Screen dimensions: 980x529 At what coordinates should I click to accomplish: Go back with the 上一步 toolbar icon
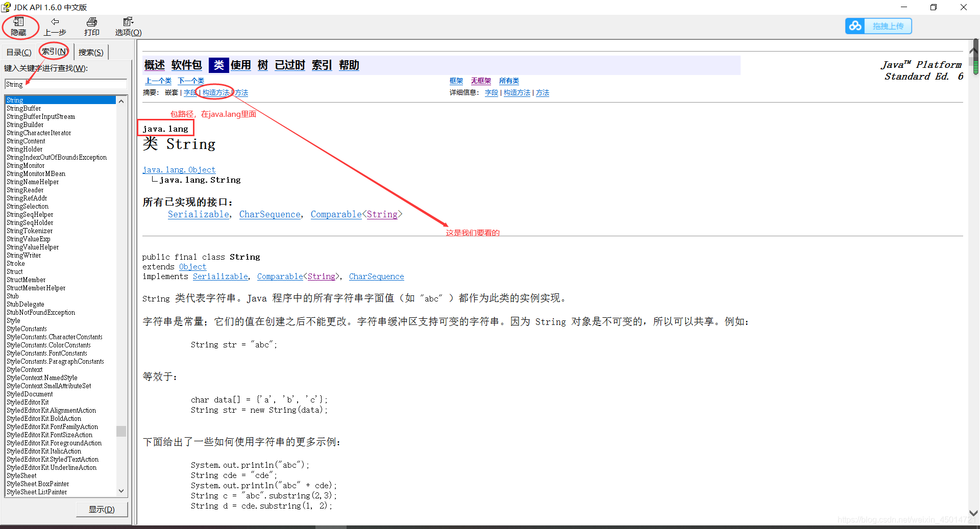pos(55,27)
